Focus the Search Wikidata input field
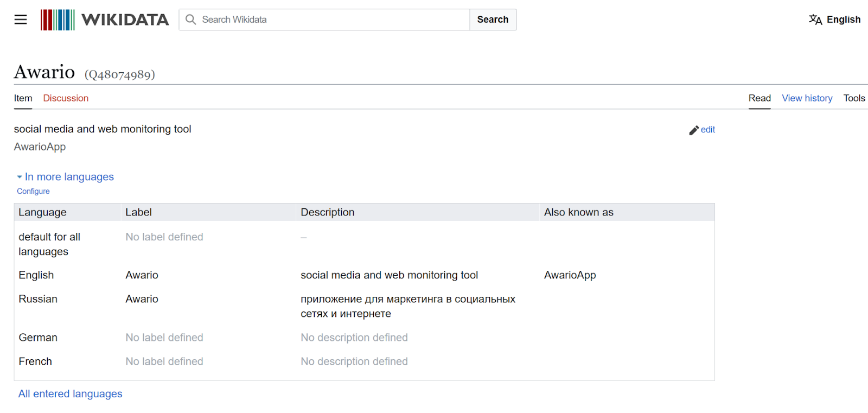This screenshot has width=868, height=413. pos(331,20)
